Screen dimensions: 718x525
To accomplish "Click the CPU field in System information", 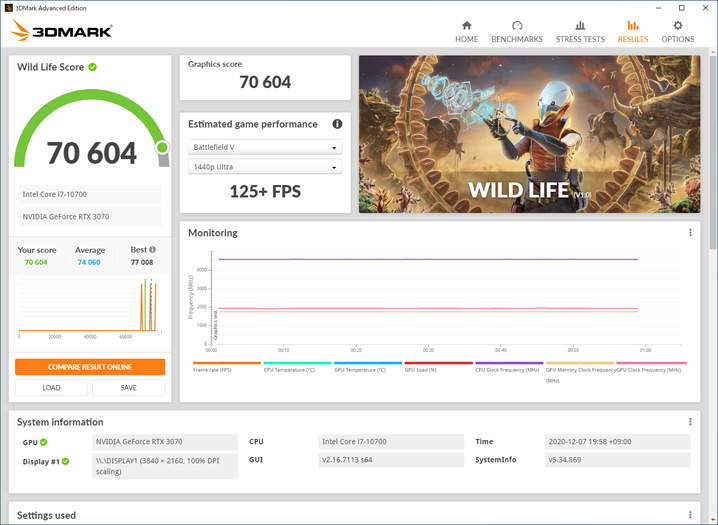I will coord(391,442).
